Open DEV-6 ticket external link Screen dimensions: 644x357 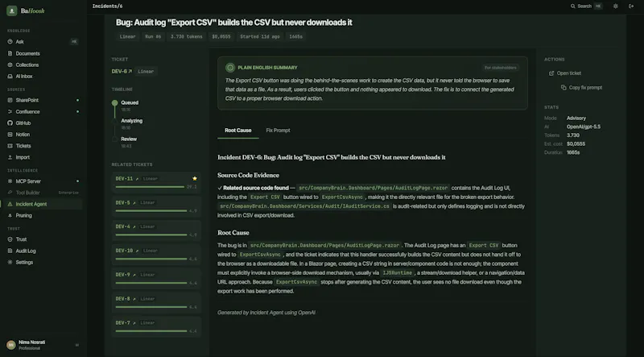pyautogui.click(x=122, y=71)
